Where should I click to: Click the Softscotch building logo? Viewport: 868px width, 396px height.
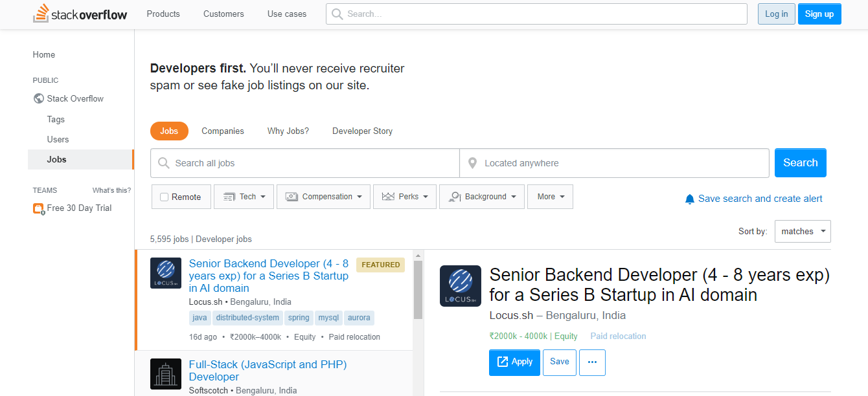166,374
